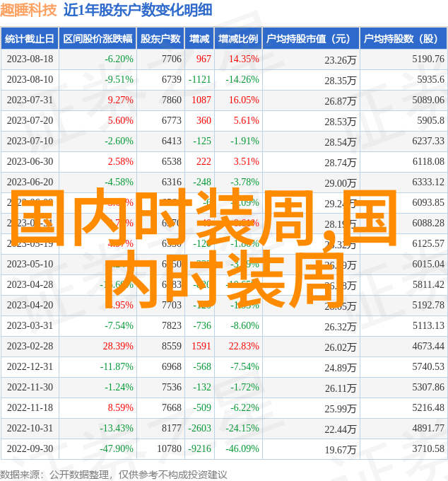Image resolution: width=448 pixels, height=481 pixels.
Task: Select the market value cell 24.89万
Action: (341, 368)
